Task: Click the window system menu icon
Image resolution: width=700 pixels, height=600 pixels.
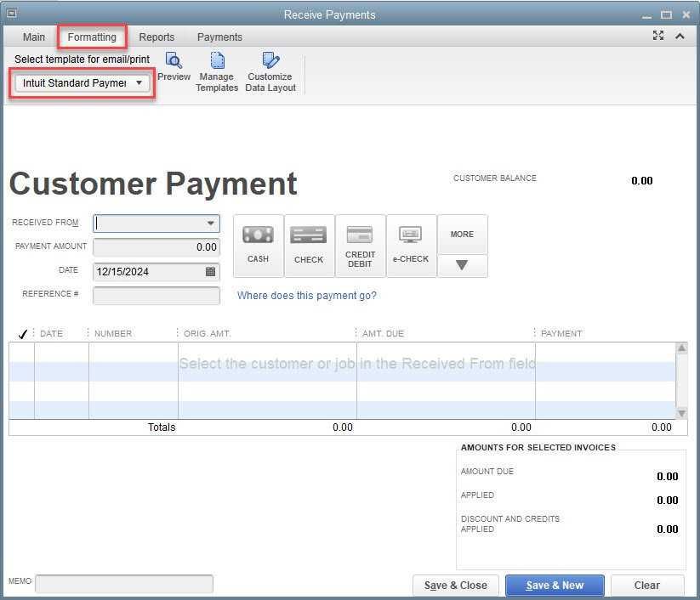Action: 12,14
